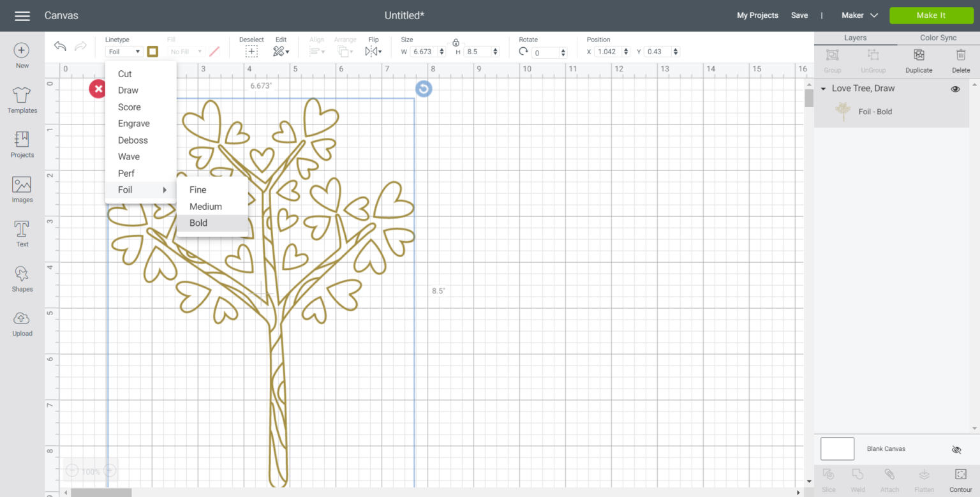Switch to the Color Sync tab
980x497 pixels.
pyautogui.click(x=937, y=38)
